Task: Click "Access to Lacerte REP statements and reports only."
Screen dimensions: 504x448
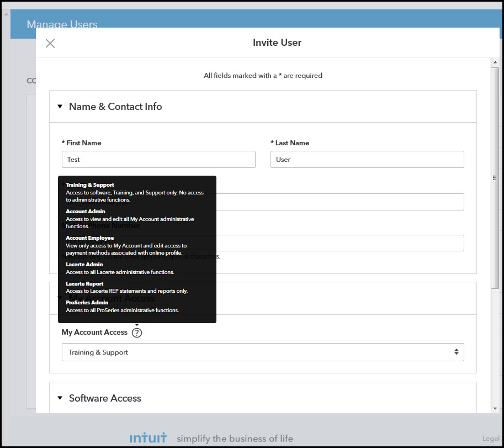Action: (126, 291)
